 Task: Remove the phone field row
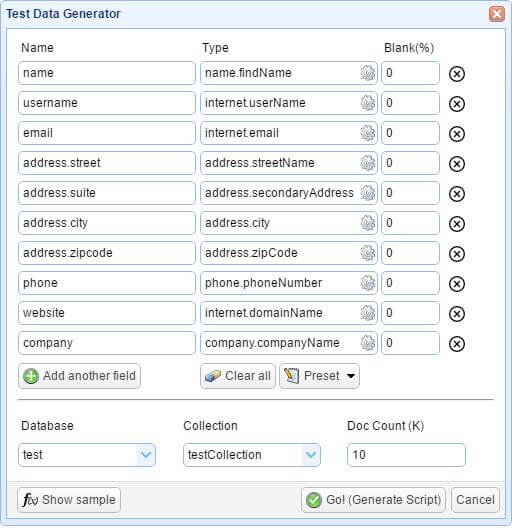point(457,284)
